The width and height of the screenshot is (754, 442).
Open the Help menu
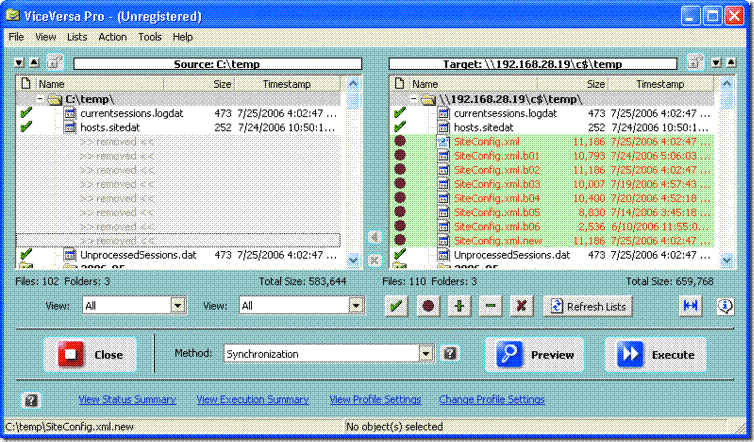(183, 37)
